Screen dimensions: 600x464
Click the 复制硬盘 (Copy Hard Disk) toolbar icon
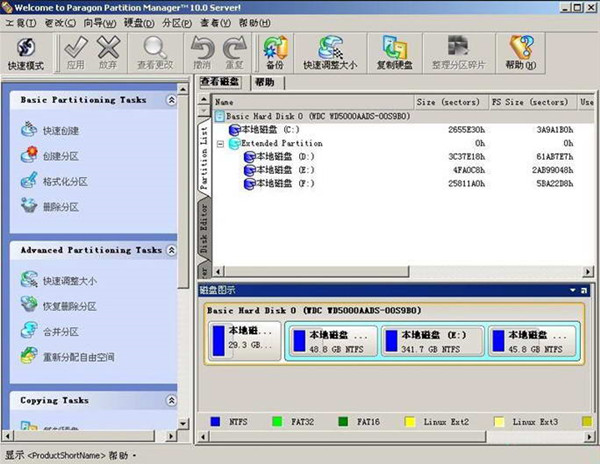(x=394, y=52)
